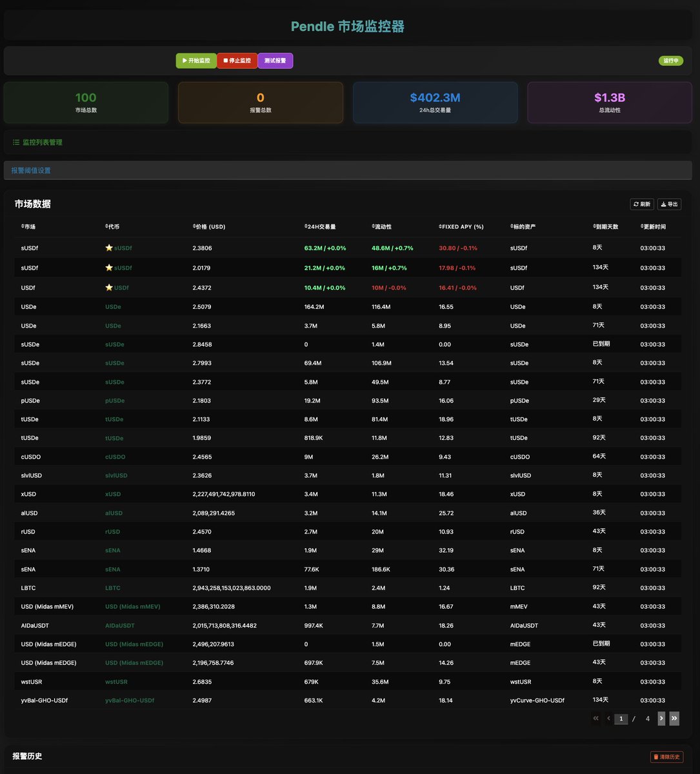
Task: Open the green cUSDO token link
Action: click(115, 457)
